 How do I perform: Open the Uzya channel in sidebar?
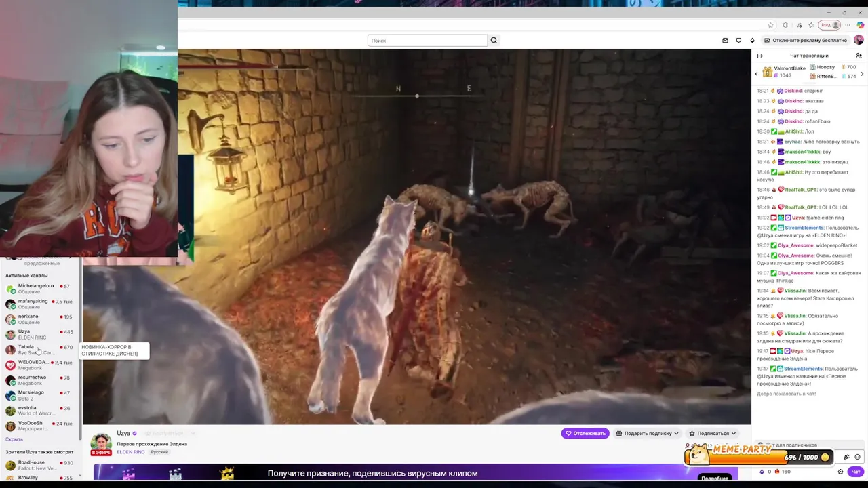[x=39, y=334]
